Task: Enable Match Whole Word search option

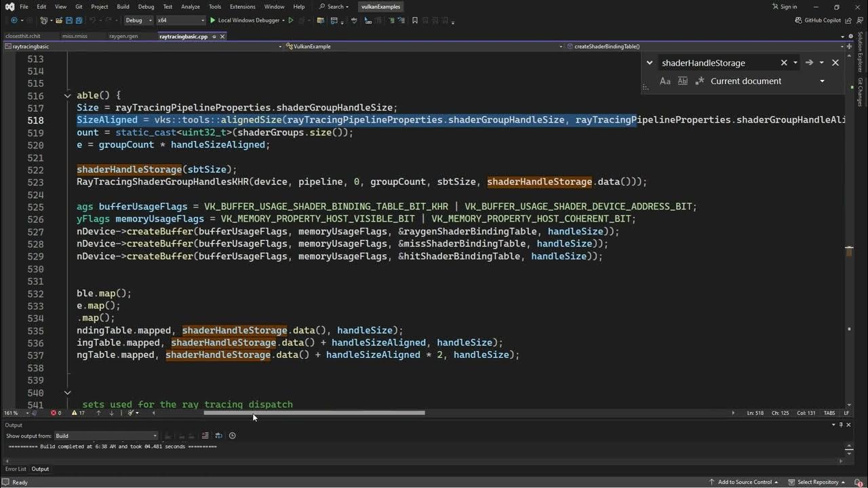Action: 683,81
